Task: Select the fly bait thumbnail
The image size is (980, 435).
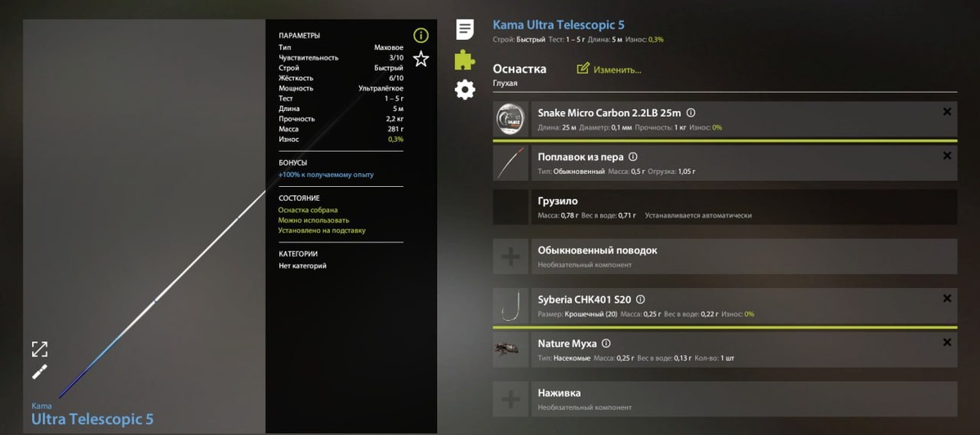Action: click(510, 350)
